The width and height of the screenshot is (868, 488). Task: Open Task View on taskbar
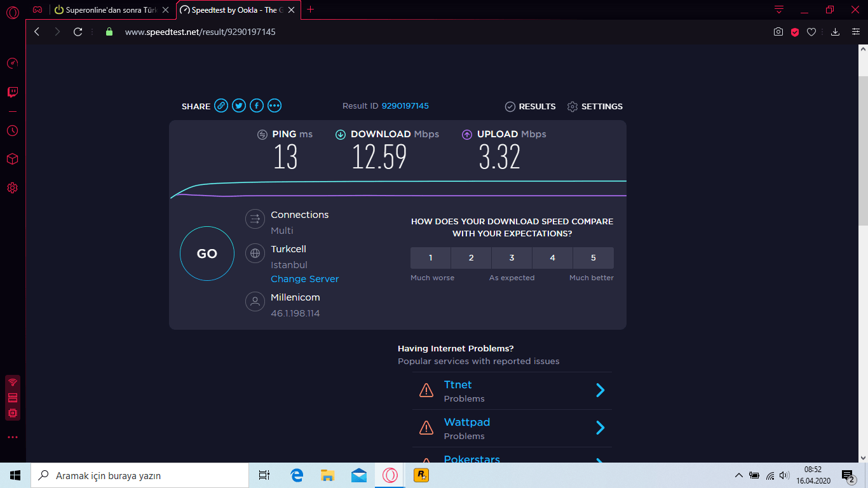click(x=264, y=475)
